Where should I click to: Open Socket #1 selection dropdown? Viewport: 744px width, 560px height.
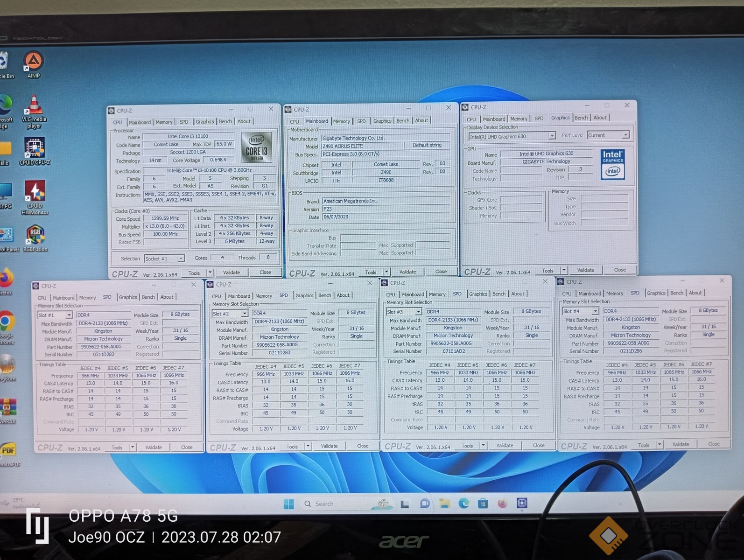(x=164, y=259)
